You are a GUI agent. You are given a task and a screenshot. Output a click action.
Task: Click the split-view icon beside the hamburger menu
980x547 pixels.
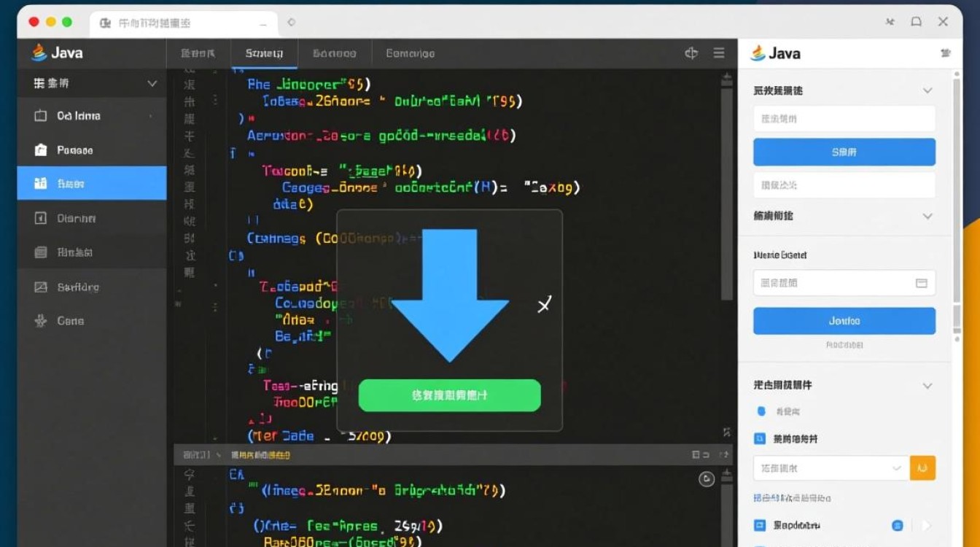pos(691,53)
